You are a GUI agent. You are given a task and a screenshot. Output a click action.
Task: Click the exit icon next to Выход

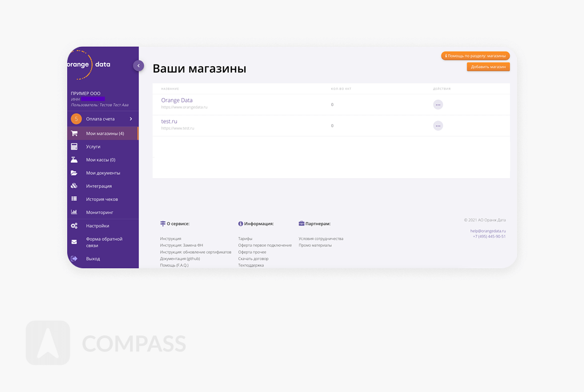point(74,259)
